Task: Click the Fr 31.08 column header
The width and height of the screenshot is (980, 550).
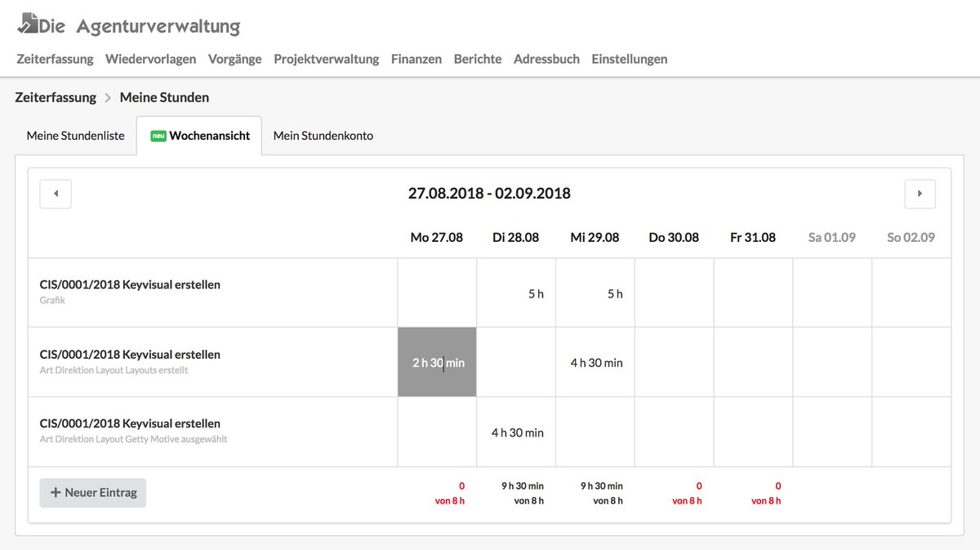Action: point(753,238)
